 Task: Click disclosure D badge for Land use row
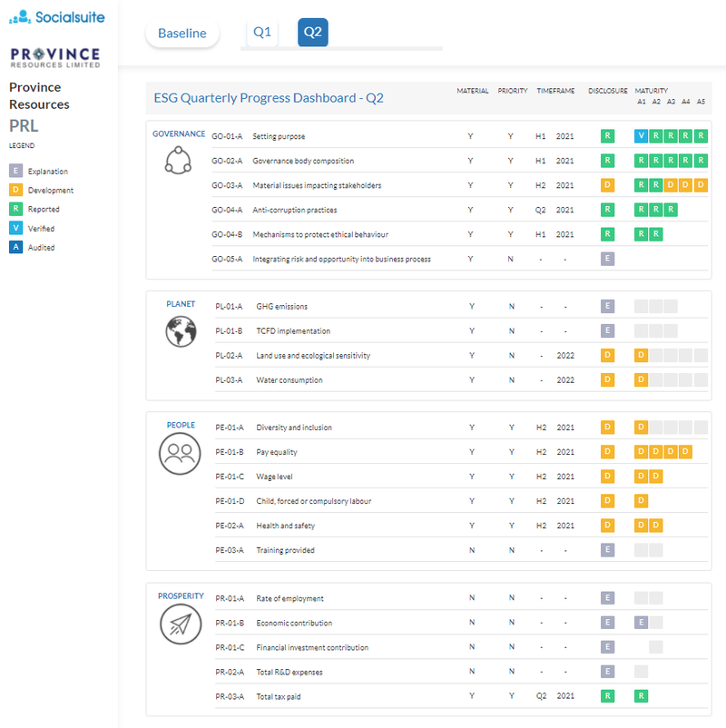607,355
